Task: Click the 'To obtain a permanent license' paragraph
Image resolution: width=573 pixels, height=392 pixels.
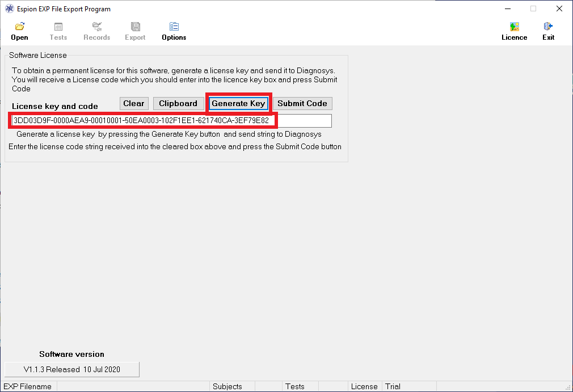Action: pos(175,79)
